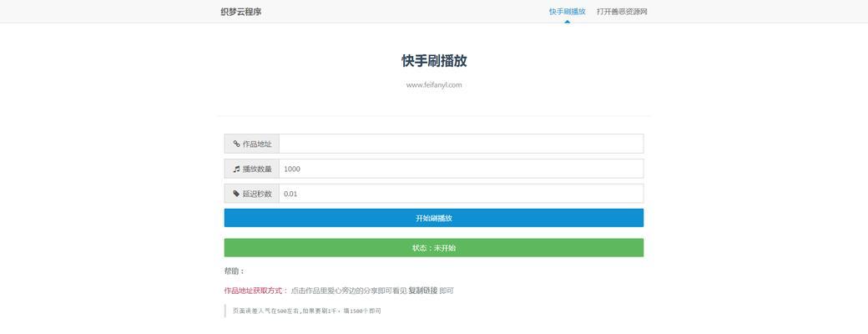Click the blue 开始刷播放 button
Screen dimensions: 868x334
(433, 218)
